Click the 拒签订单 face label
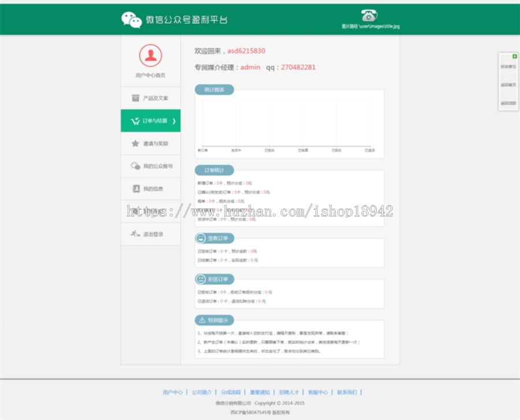The image size is (520, 420). pos(214,279)
